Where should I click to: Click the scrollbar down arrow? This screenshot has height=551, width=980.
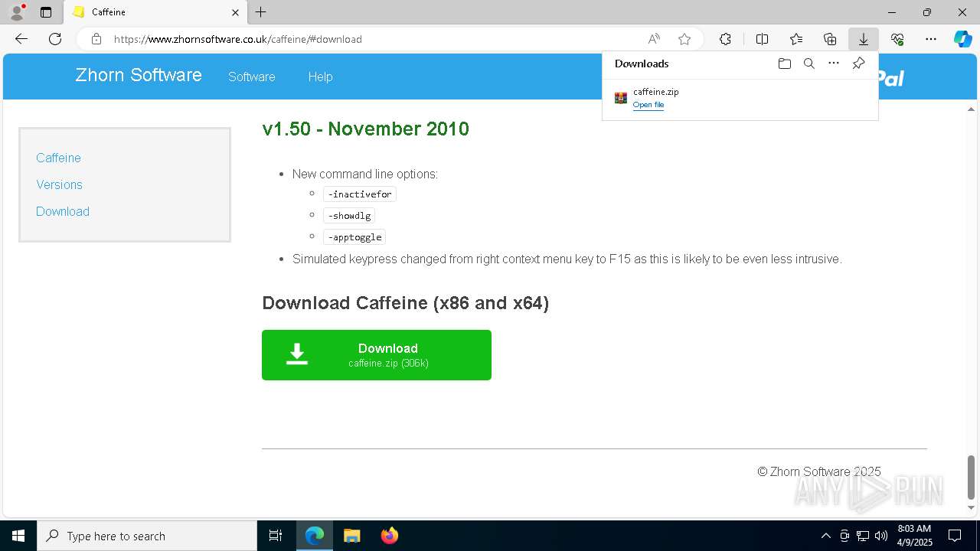tap(971, 507)
